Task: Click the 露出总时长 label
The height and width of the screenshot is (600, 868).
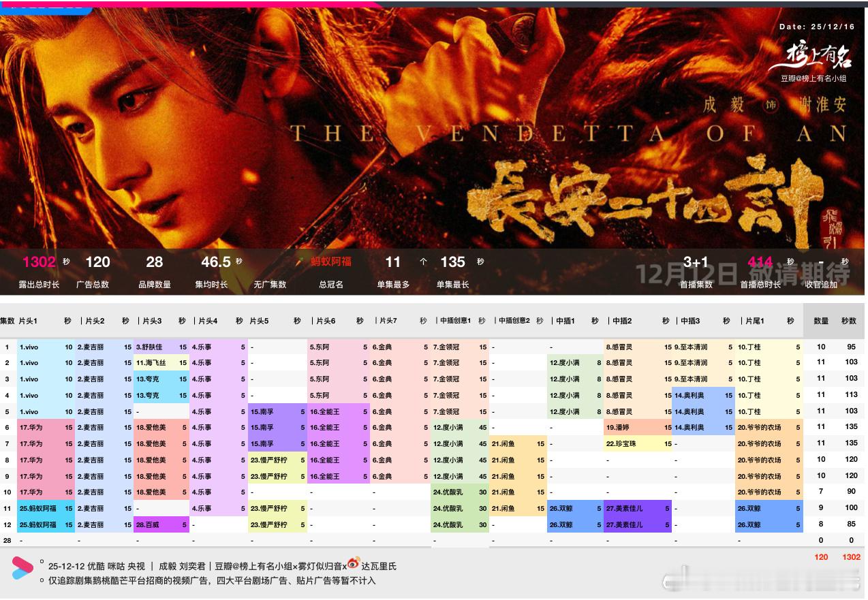Action: click(x=39, y=285)
